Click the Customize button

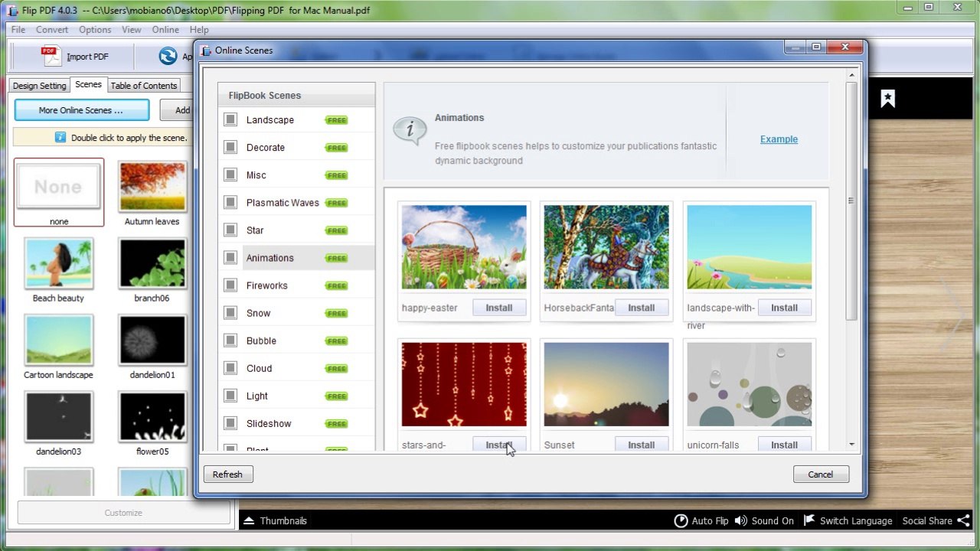tap(123, 513)
